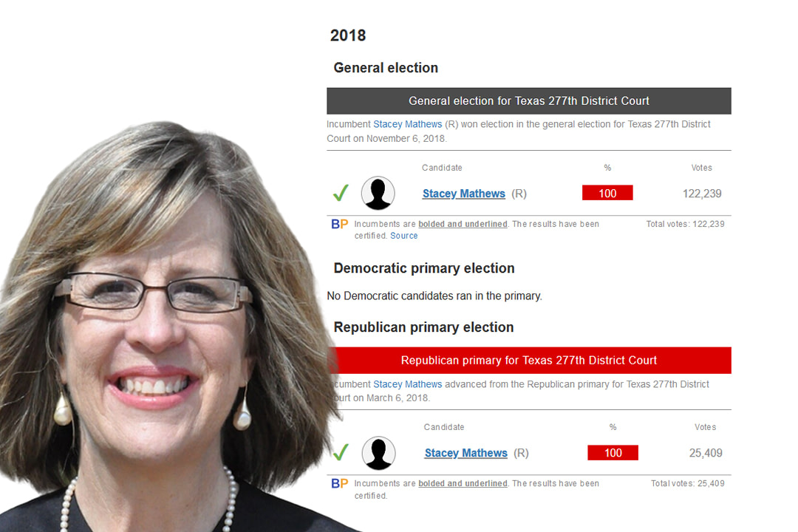Click Stacey Mathews link in Republican primary summary
The image size is (798, 532).
(x=407, y=384)
